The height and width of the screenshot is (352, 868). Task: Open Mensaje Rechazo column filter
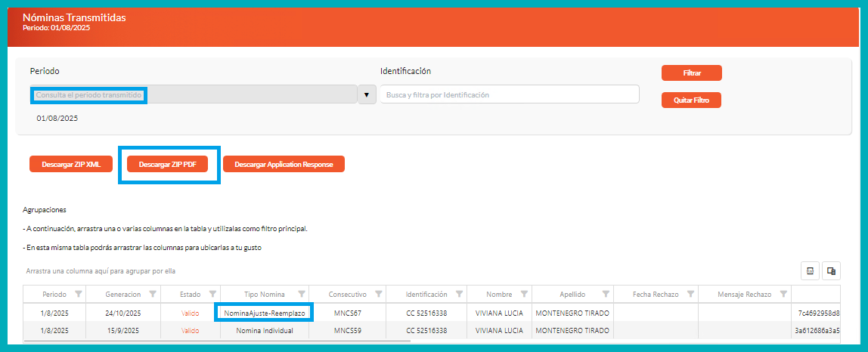click(783, 295)
